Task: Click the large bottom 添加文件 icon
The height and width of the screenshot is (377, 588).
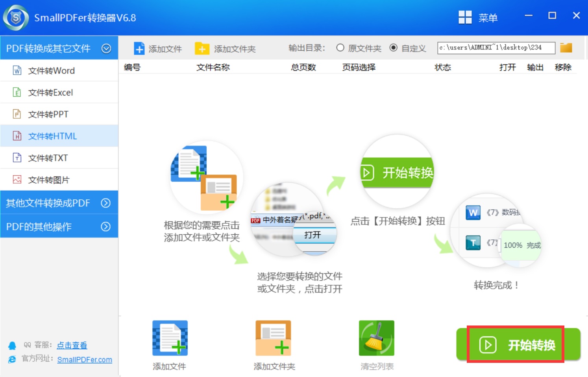Action: click(x=170, y=338)
